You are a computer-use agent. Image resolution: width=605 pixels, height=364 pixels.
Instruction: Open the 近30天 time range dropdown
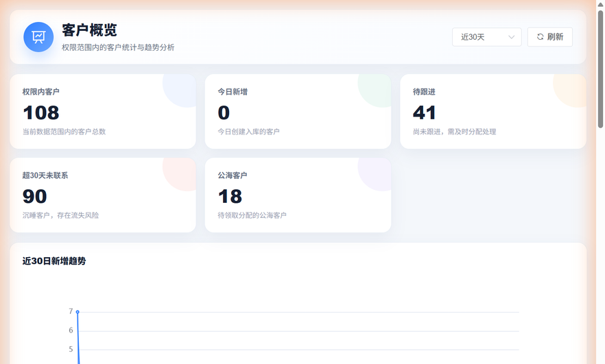coord(486,37)
